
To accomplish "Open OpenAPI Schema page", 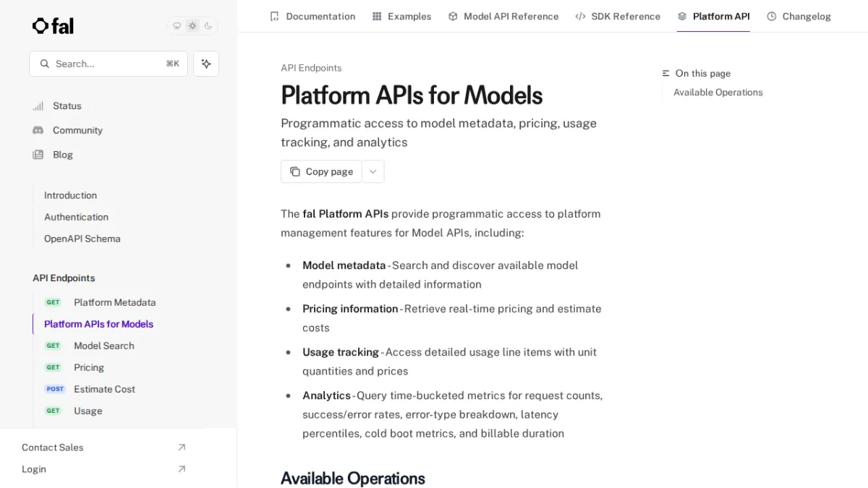I will click(x=82, y=239).
